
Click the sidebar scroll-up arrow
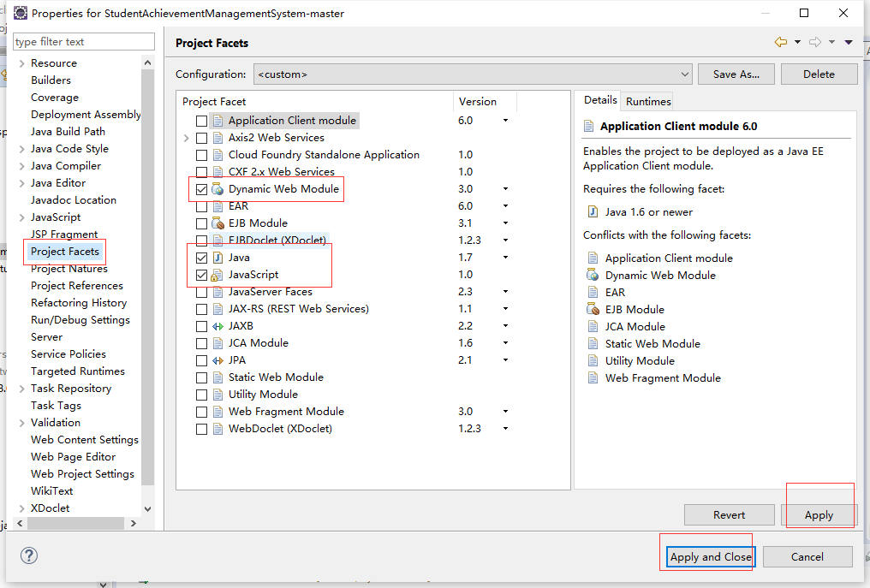click(147, 62)
